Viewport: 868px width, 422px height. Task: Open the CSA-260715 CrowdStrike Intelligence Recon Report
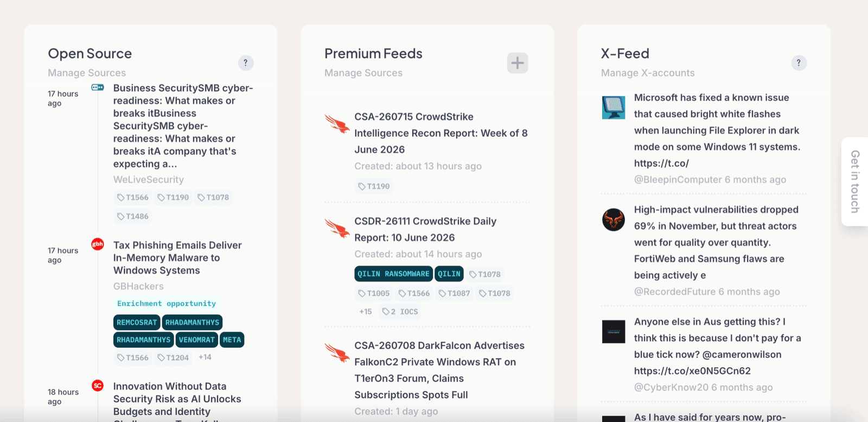pyautogui.click(x=441, y=133)
